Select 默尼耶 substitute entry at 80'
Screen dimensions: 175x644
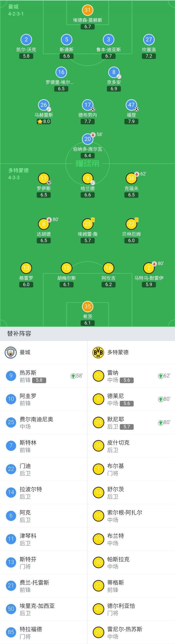tap(131, 423)
